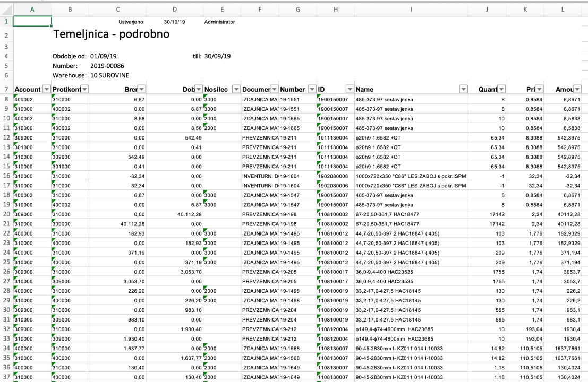The width and height of the screenshot is (588, 382).
Task: Open the Protikonto column filter dropdown
Action: click(x=84, y=89)
